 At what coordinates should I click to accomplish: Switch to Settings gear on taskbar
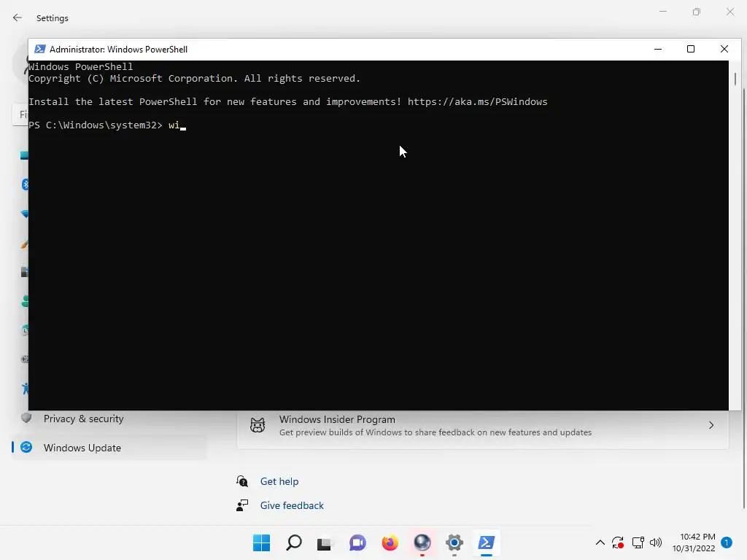click(454, 542)
